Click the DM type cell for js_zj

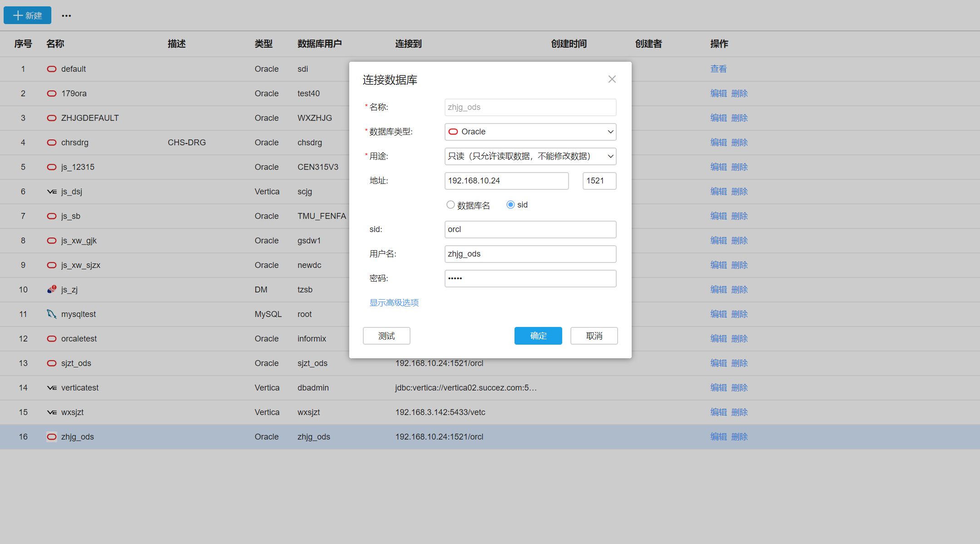(x=261, y=290)
